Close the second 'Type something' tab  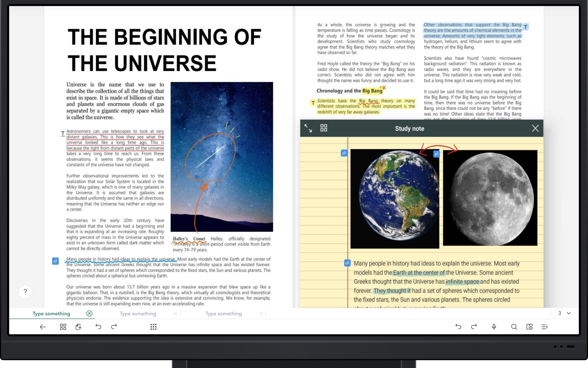(x=175, y=314)
